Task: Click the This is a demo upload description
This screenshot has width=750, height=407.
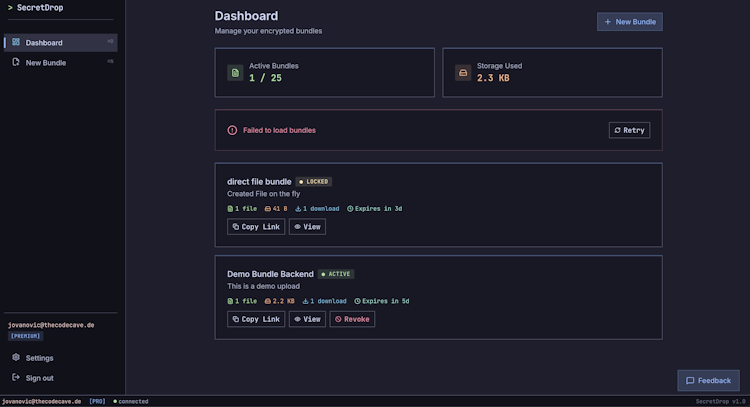Action: (264, 286)
